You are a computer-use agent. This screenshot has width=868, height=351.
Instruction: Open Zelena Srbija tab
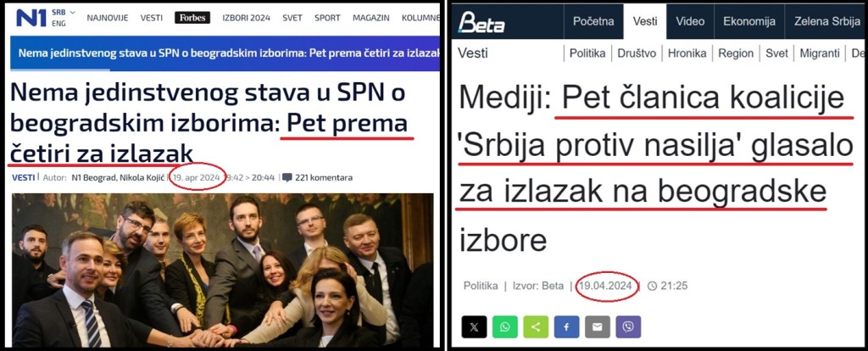coord(826,21)
